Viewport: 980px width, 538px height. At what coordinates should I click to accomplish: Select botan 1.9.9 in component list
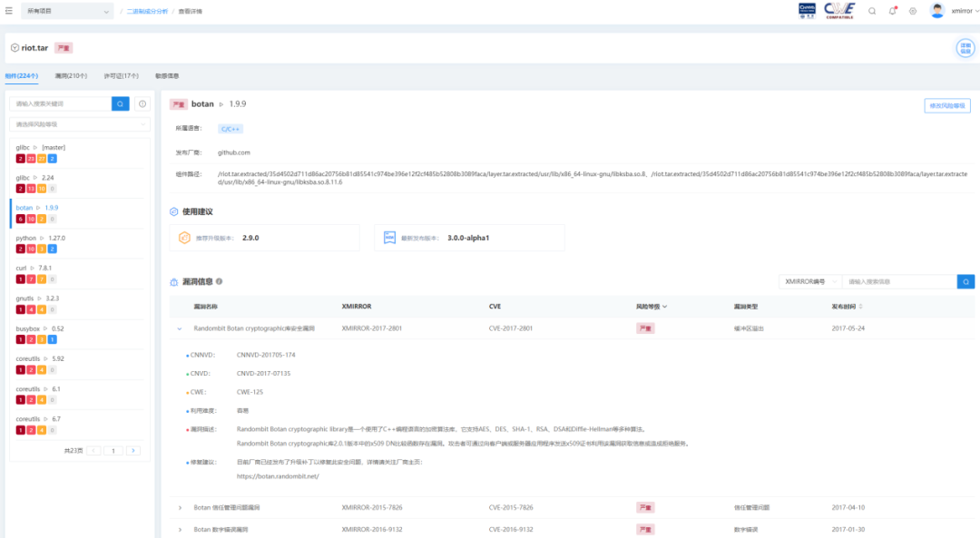tap(79, 213)
